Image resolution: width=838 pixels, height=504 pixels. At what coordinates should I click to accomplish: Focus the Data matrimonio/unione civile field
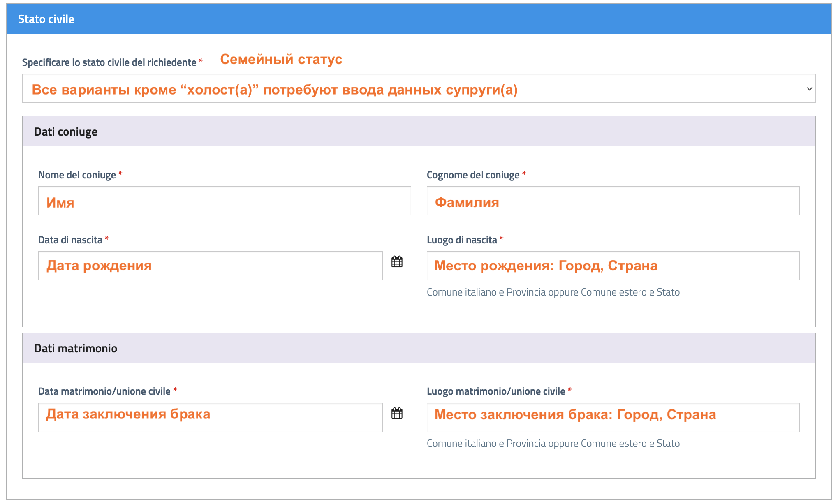pyautogui.click(x=211, y=417)
